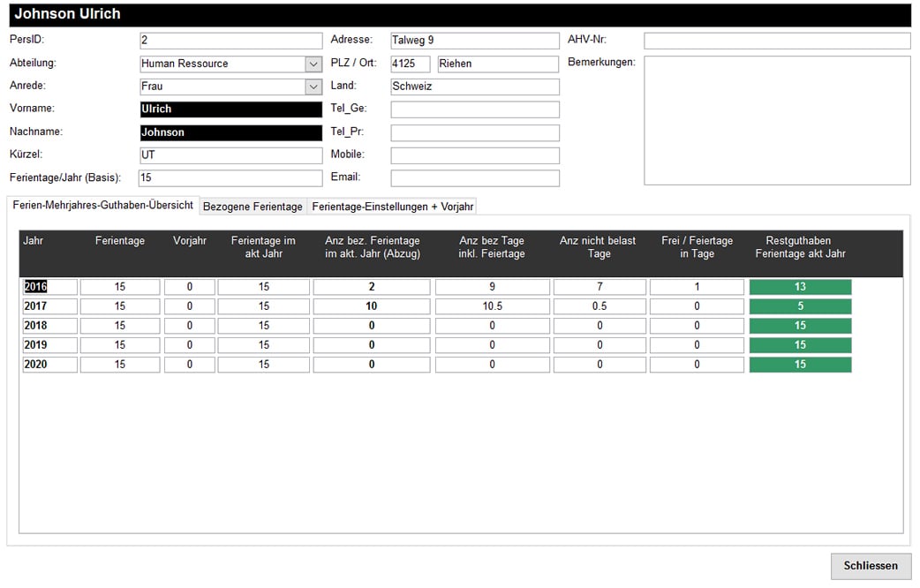Open the Abteilung dropdown arrow

click(313, 64)
